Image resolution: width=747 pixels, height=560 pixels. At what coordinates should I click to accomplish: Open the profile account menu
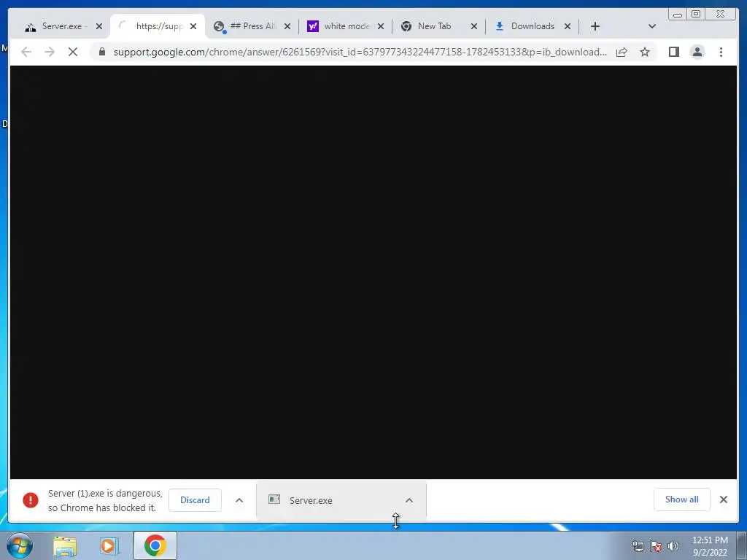click(697, 52)
